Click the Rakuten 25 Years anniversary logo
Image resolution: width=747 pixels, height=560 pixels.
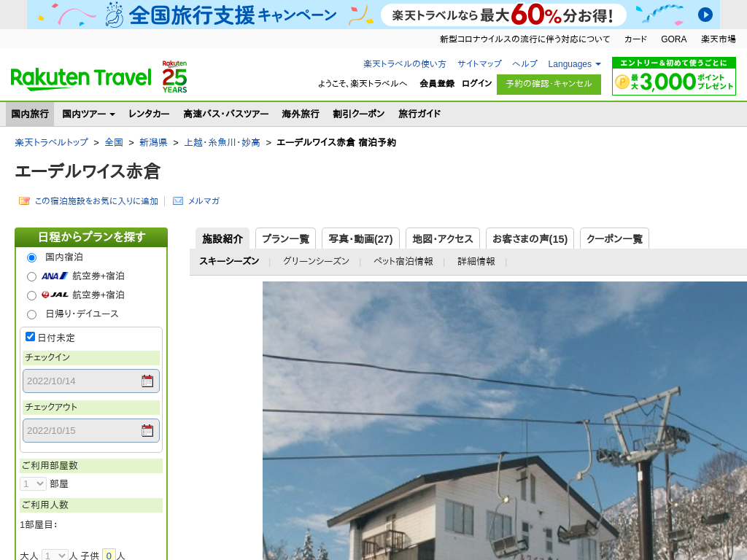[174, 77]
